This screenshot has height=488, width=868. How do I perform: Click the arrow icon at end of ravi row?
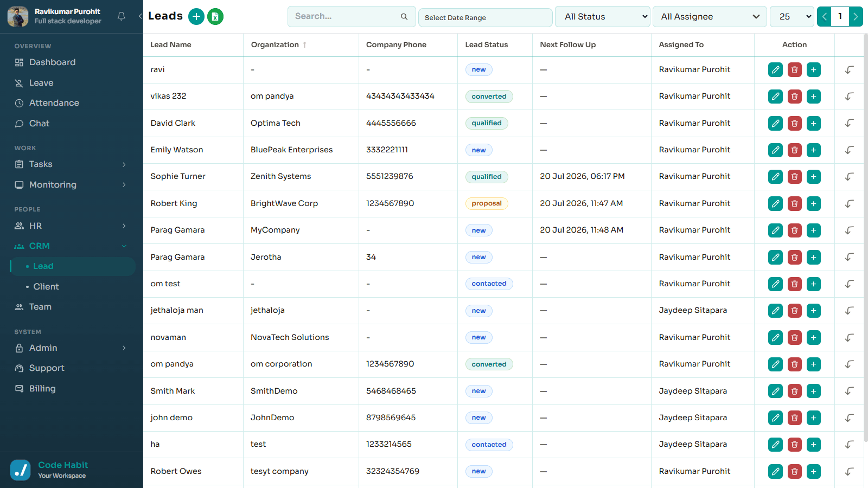850,70
